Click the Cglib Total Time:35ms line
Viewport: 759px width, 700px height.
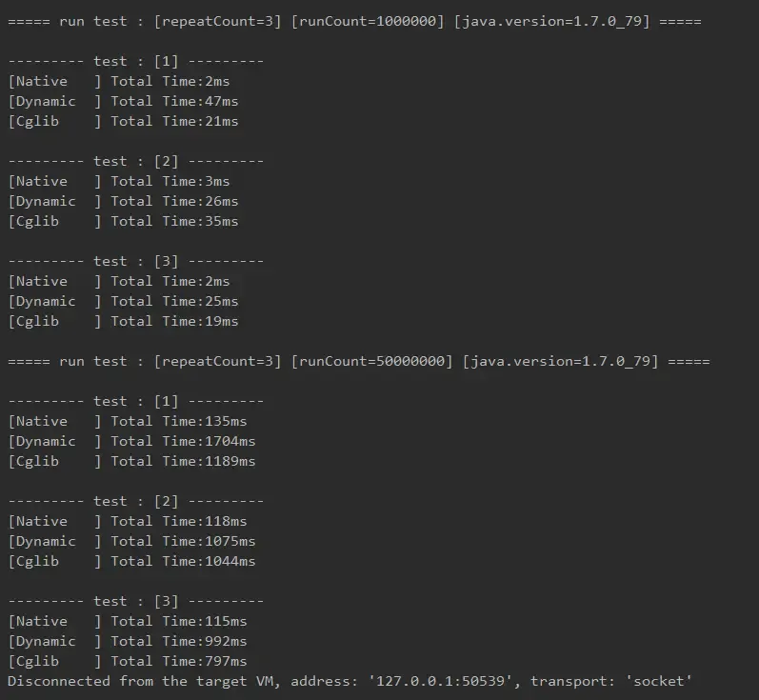pyautogui.click(x=124, y=221)
